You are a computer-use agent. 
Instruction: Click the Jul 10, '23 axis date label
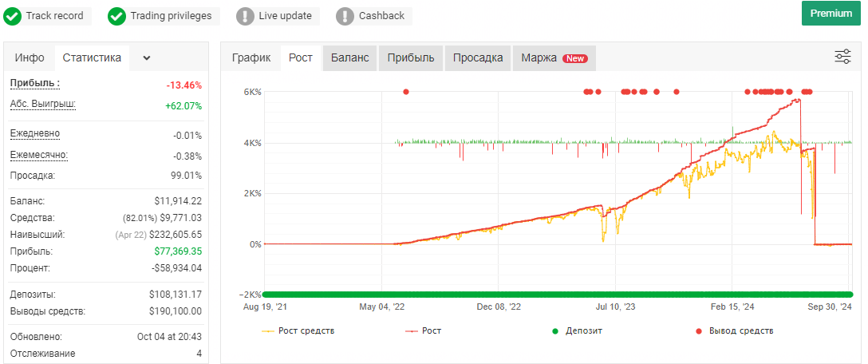tap(615, 307)
